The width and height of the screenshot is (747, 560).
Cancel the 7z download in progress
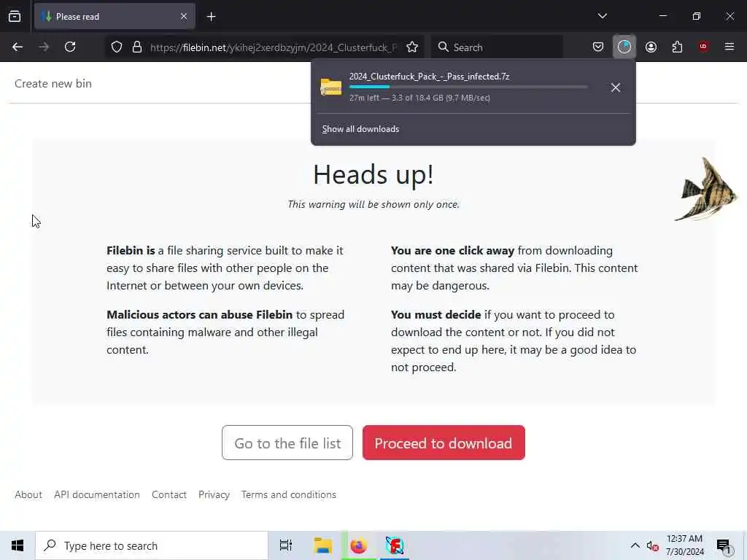tap(616, 87)
